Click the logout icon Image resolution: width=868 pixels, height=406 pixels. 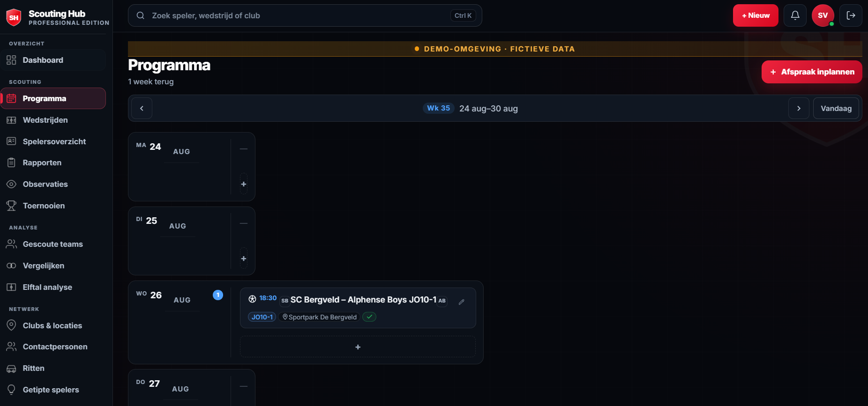point(851,15)
